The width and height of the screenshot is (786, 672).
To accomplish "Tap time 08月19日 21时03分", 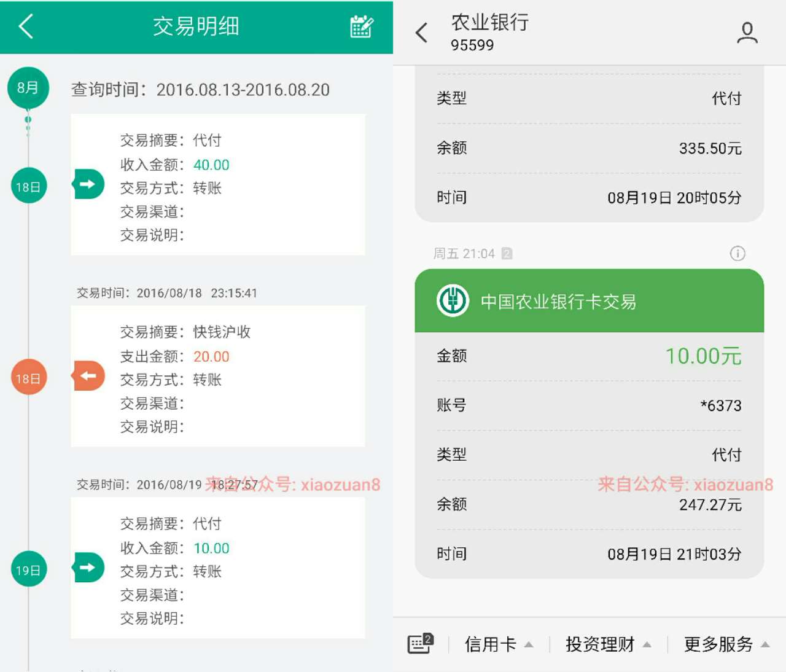I will [x=674, y=554].
